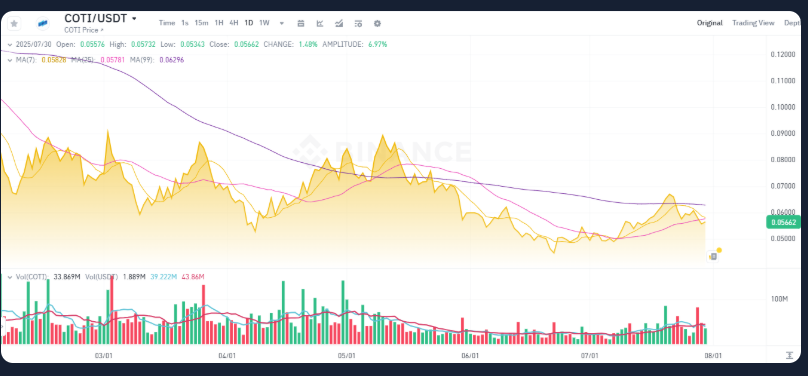Open chart settings gear icon

(377, 24)
